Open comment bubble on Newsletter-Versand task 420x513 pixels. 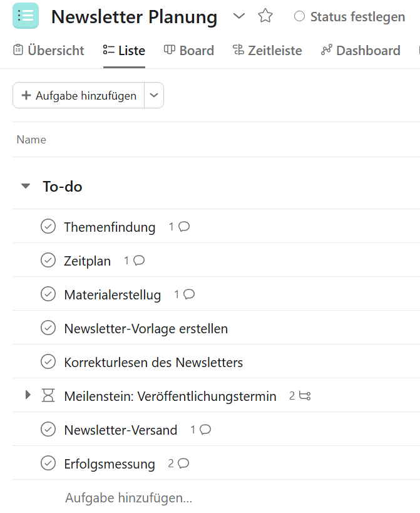pos(205,429)
